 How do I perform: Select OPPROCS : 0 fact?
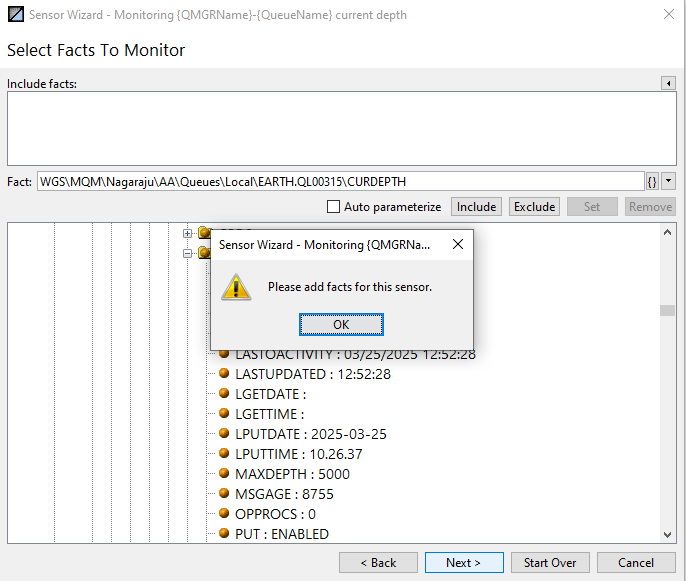275,514
